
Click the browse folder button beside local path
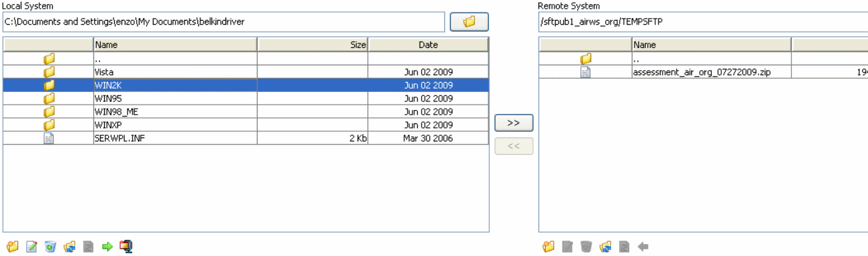[x=469, y=22]
